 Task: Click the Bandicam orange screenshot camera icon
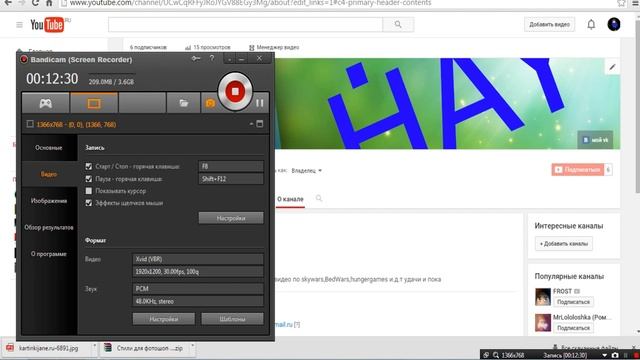(210, 103)
